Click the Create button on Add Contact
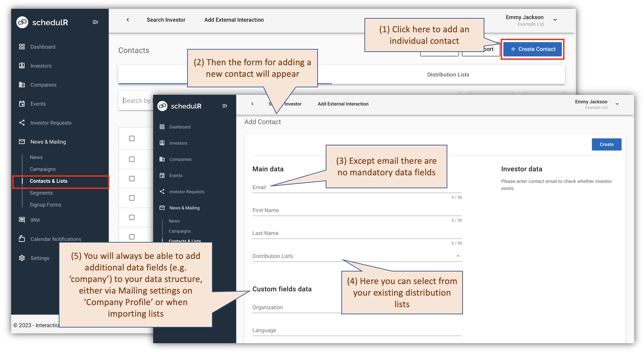The height and width of the screenshot is (352, 644). pos(606,144)
